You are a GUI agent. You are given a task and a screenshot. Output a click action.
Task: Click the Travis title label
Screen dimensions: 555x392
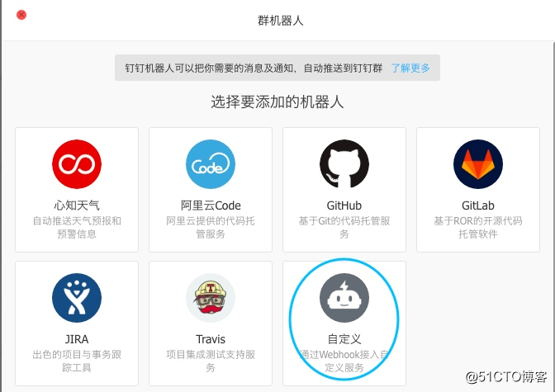(x=211, y=339)
